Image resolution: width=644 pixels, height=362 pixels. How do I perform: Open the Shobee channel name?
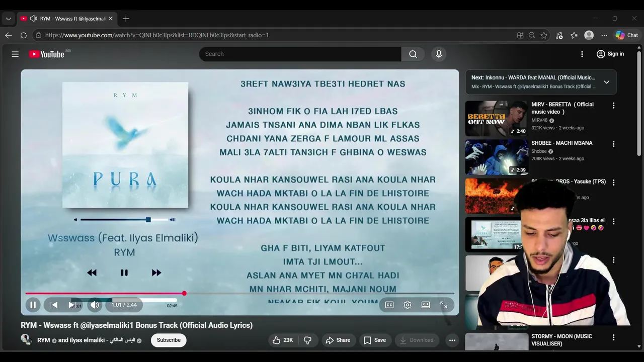(x=539, y=151)
